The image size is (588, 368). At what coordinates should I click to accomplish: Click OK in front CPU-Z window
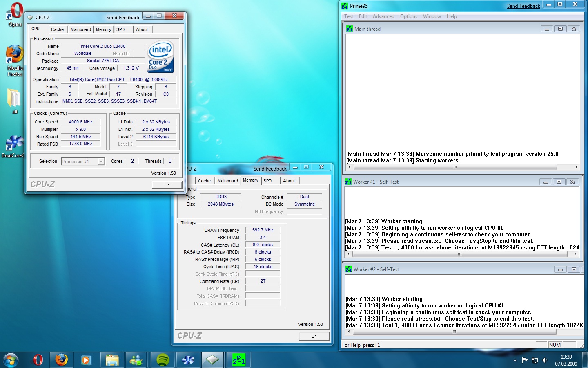pos(167,185)
